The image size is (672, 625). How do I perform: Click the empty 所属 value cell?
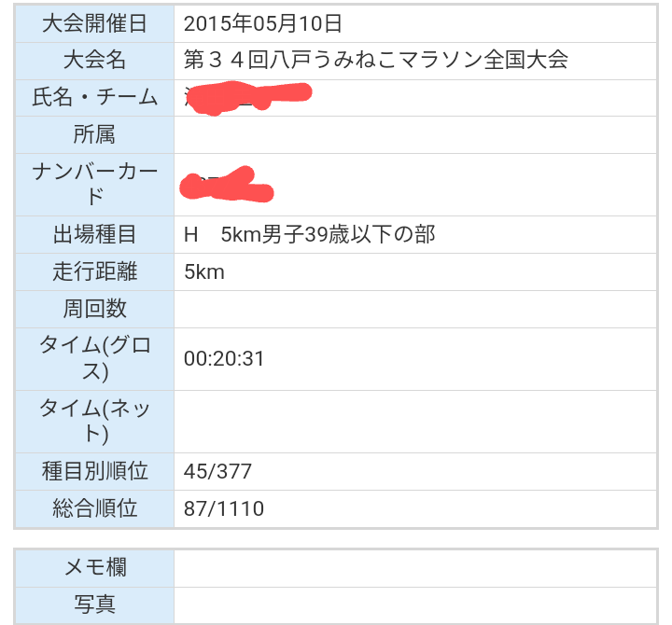click(415, 135)
